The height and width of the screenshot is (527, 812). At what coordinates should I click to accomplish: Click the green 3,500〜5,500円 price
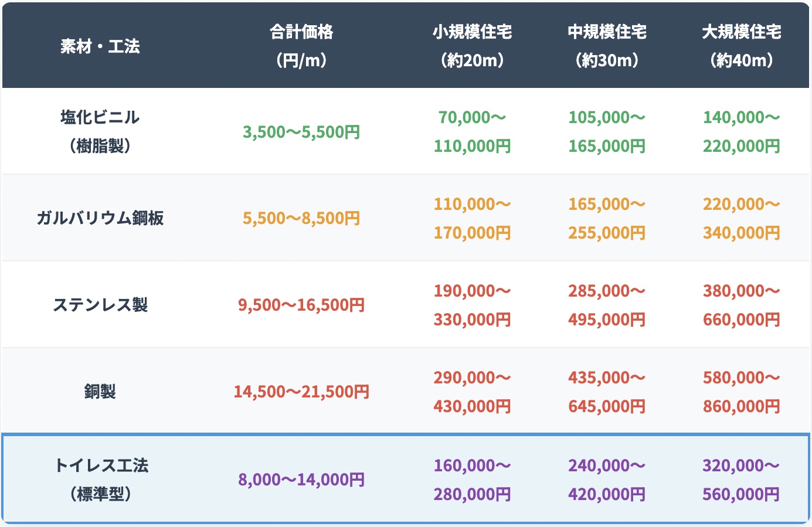(301, 132)
